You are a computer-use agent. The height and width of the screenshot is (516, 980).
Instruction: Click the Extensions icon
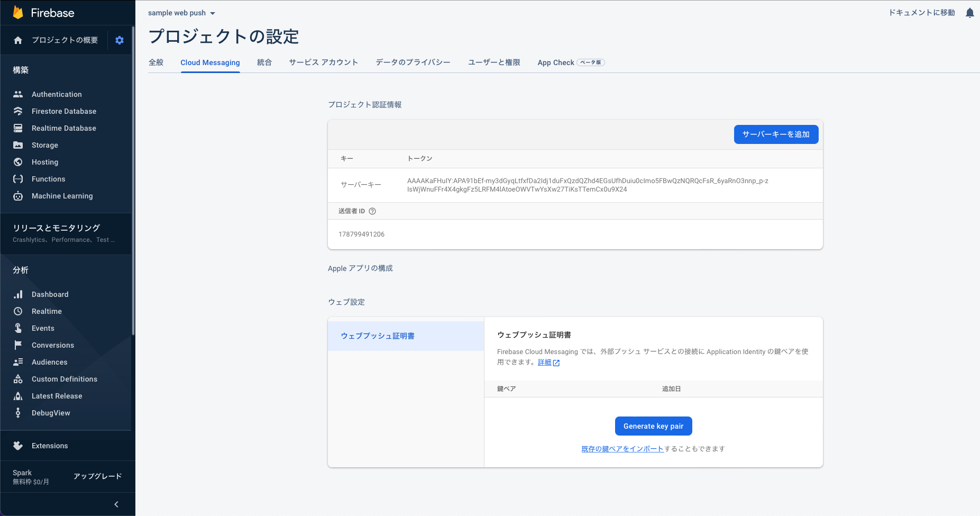click(18, 446)
